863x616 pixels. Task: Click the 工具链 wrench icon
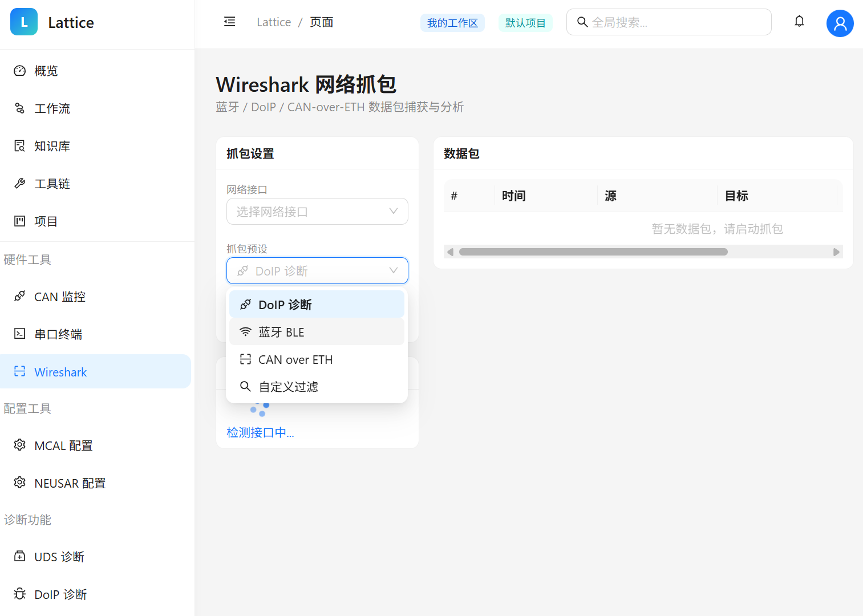[20, 183]
